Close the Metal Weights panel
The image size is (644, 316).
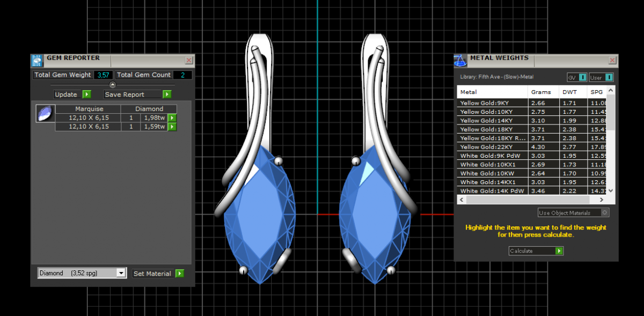coord(612,61)
